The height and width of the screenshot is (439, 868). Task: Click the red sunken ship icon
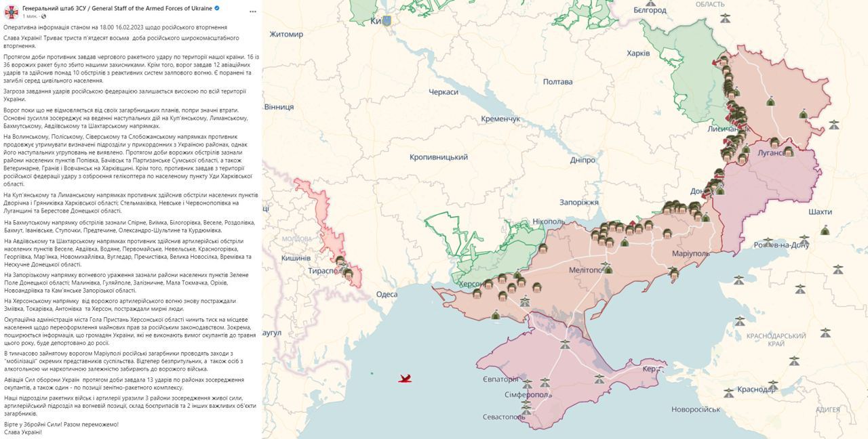(x=405, y=379)
